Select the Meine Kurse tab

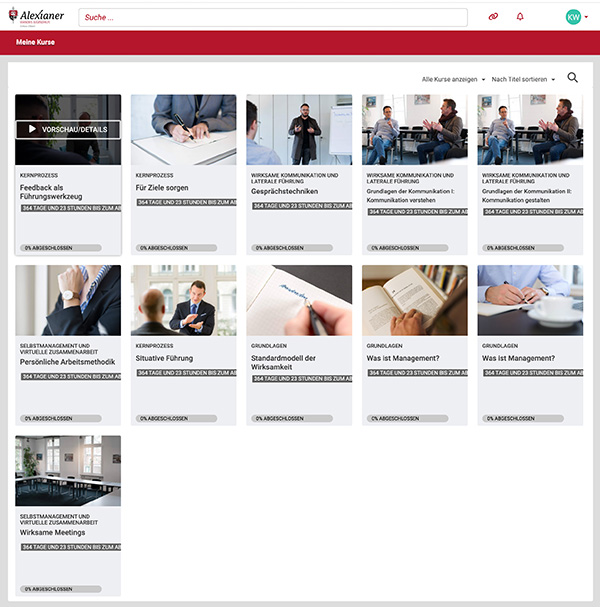click(x=35, y=42)
